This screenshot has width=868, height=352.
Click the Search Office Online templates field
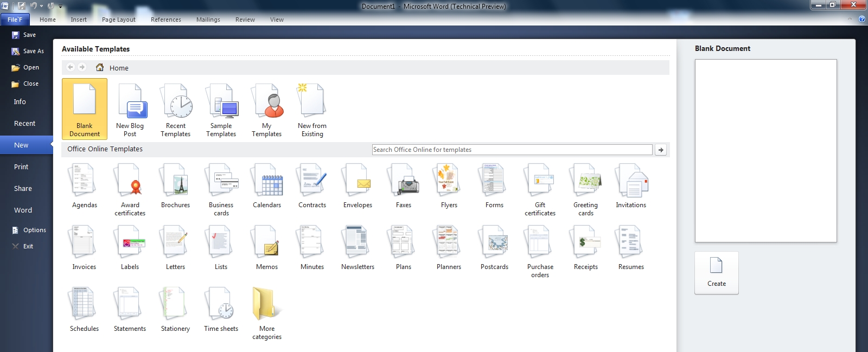(512, 150)
